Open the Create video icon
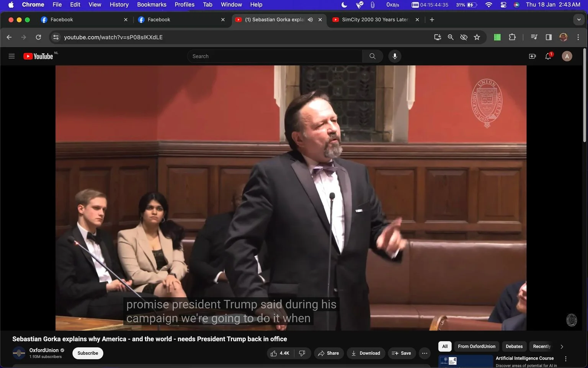Image resolution: width=588 pixels, height=368 pixels. click(532, 56)
